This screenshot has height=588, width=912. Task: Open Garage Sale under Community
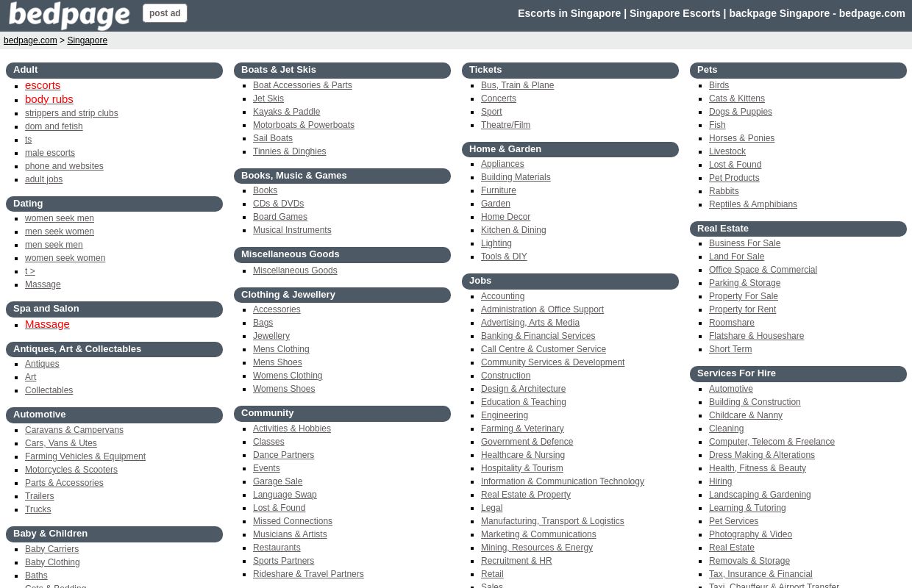(277, 481)
